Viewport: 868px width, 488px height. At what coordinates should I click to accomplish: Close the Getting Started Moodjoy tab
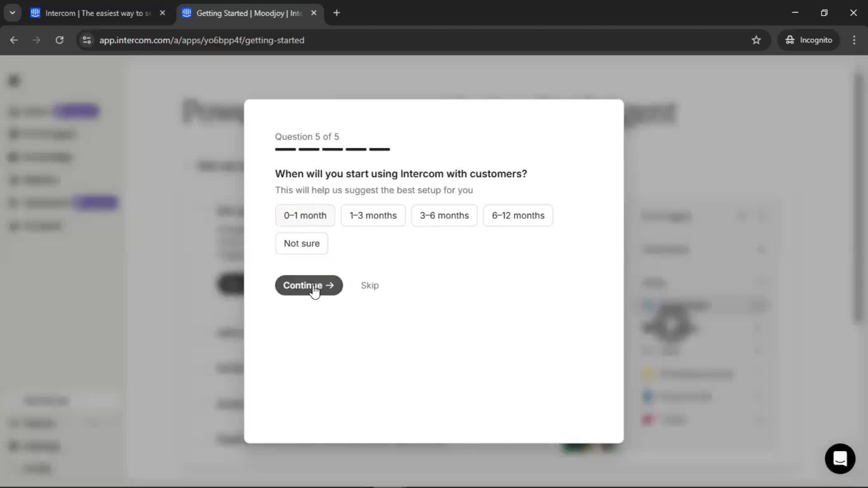[x=314, y=13]
